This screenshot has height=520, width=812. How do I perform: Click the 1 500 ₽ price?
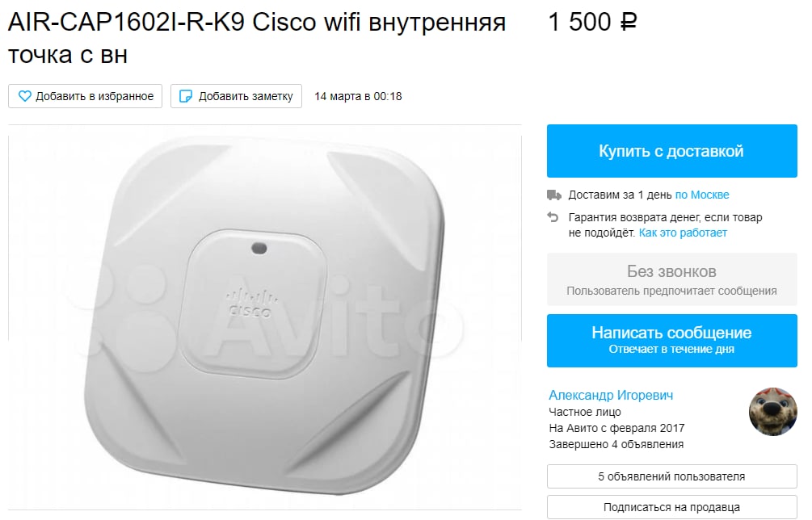click(592, 23)
